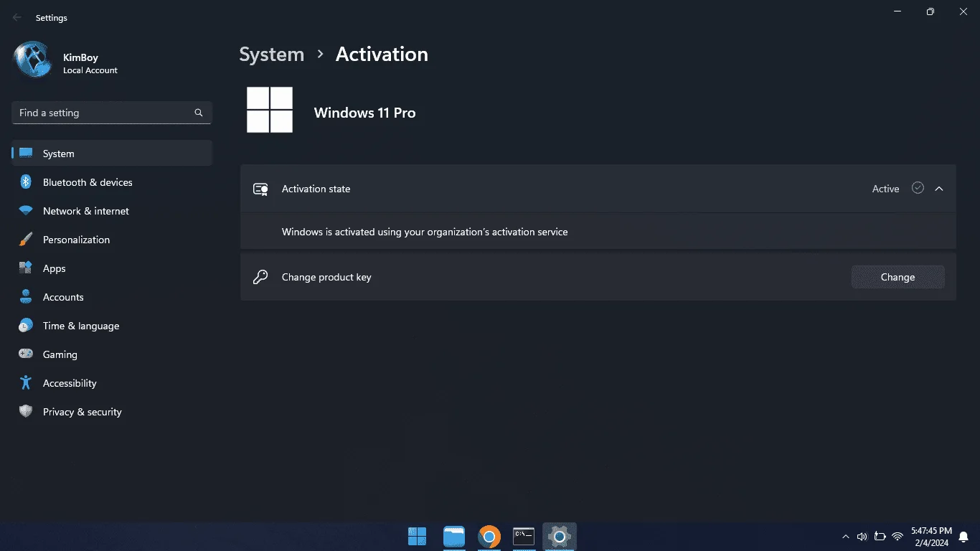Go to Network & internet settings

112,211
